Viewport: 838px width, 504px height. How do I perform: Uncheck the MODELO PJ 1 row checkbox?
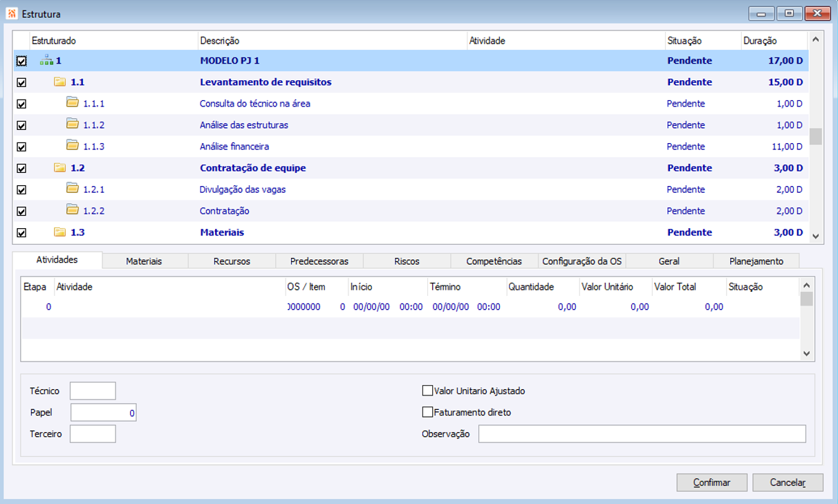click(21, 61)
